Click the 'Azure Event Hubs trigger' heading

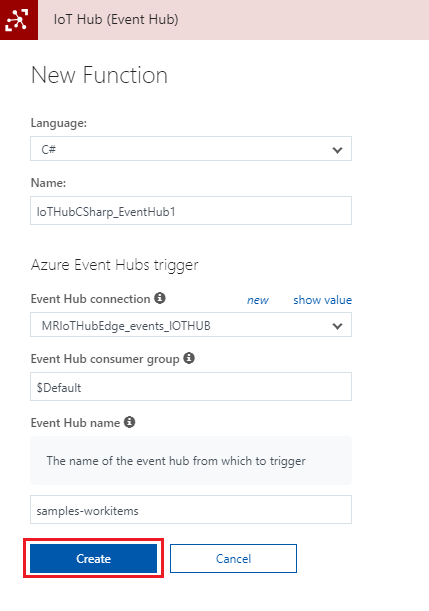pos(115,265)
